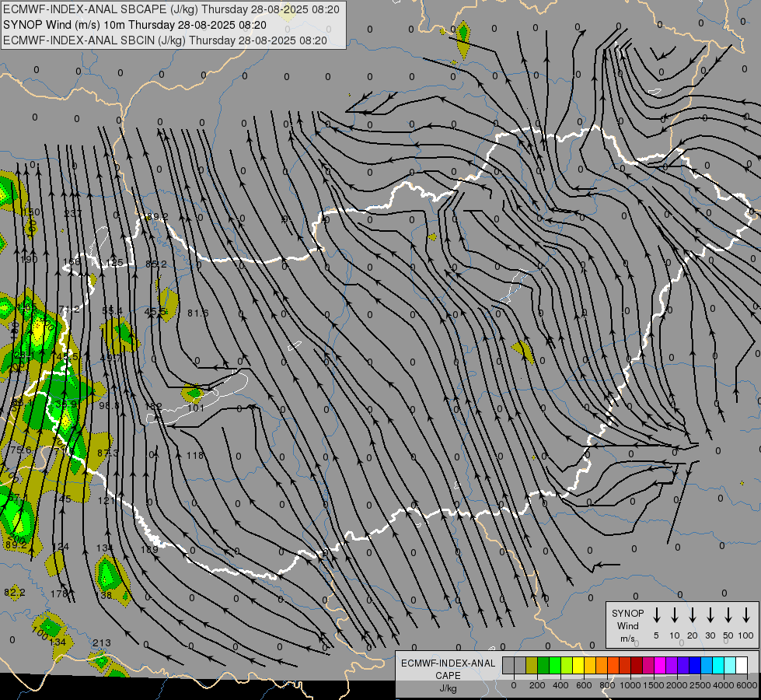Pick the amber CAPE swatch right of 600

pos(590,665)
